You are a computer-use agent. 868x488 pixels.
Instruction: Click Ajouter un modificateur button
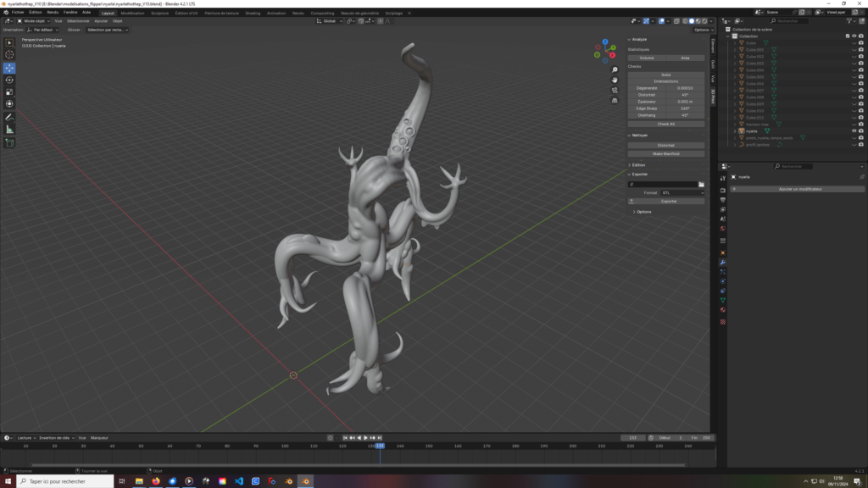pyautogui.click(x=797, y=189)
